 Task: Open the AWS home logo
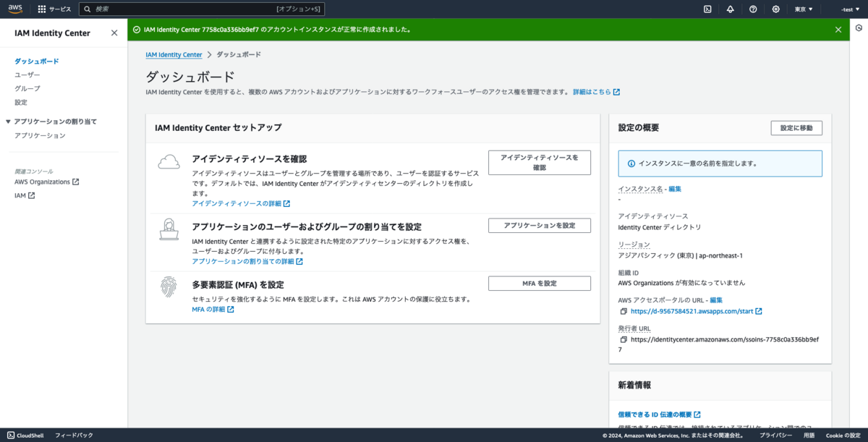(16, 9)
